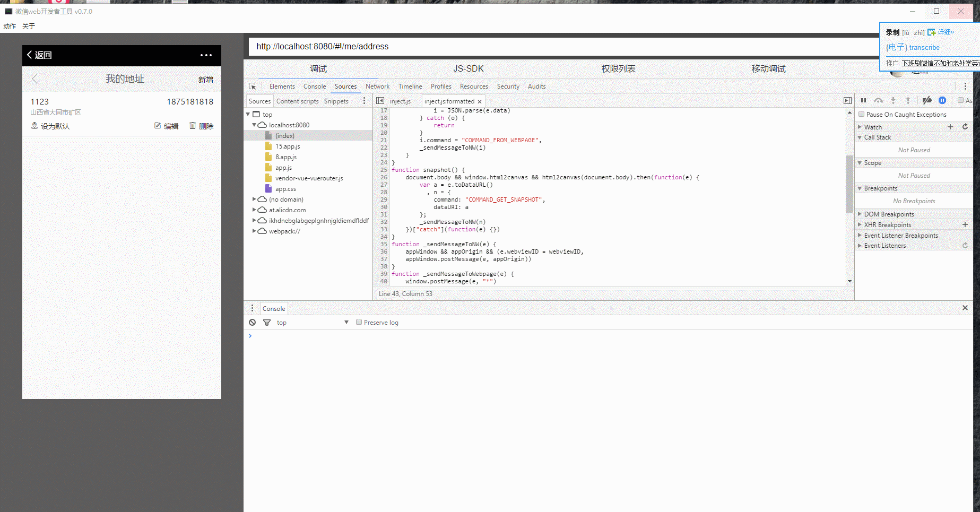Open the console context 'top' dropdown
980x512 pixels.
[313, 323]
